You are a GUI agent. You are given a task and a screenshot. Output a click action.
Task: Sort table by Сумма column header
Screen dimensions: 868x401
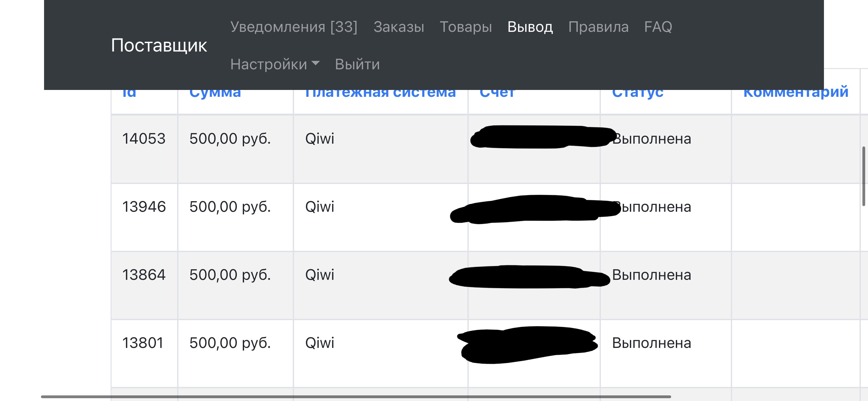pos(215,94)
